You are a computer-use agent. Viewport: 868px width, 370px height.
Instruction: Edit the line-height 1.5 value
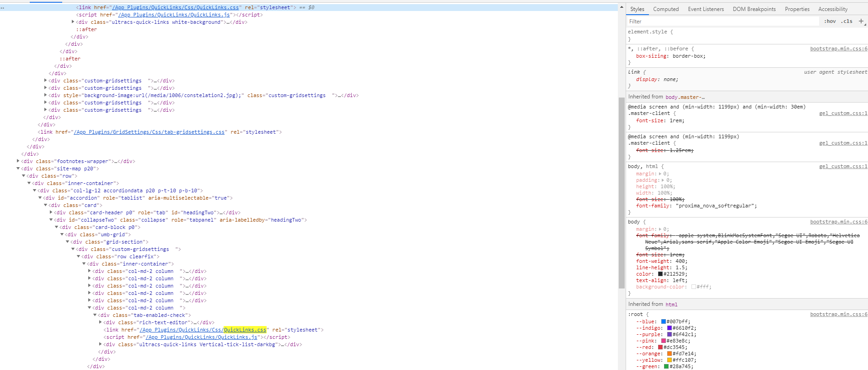click(x=680, y=268)
